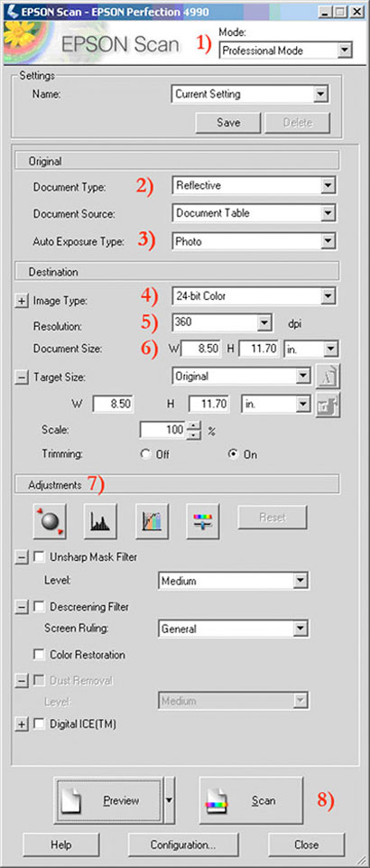Open the Tone Correction curve icon
Image resolution: width=370 pixels, height=868 pixels.
point(153,521)
